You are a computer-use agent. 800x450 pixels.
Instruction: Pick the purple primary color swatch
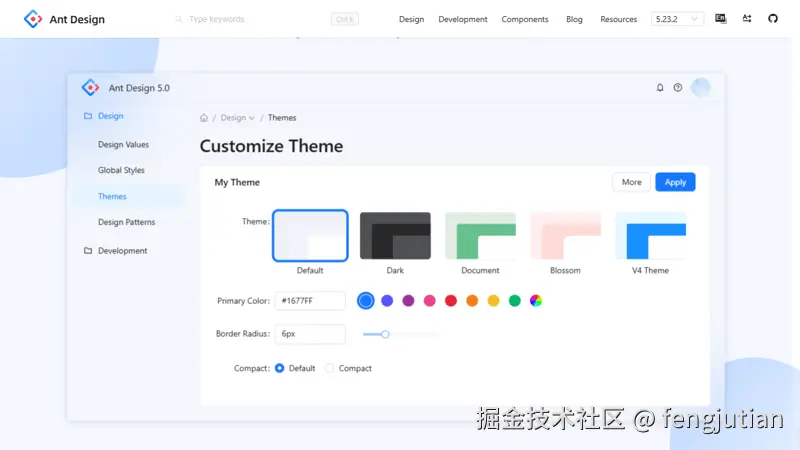(408, 301)
